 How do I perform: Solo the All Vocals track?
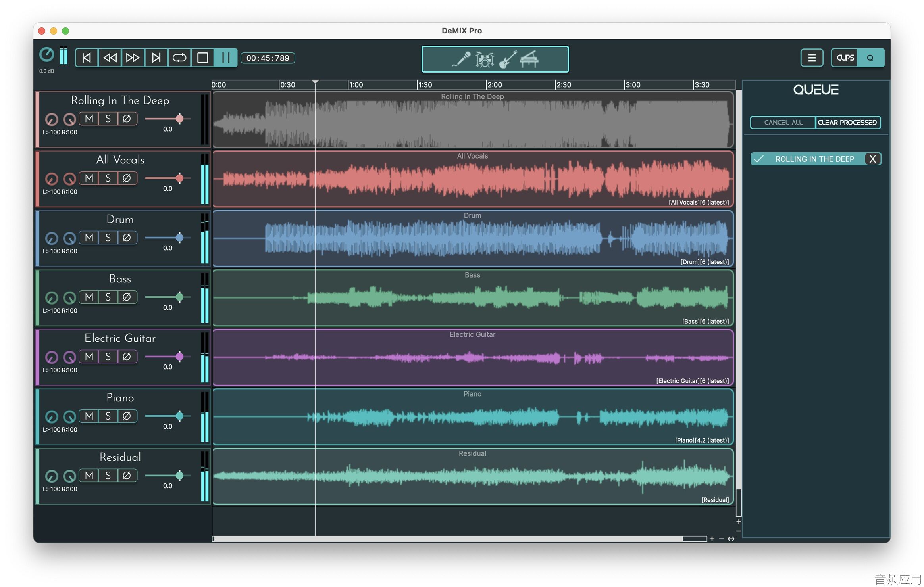tap(108, 178)
